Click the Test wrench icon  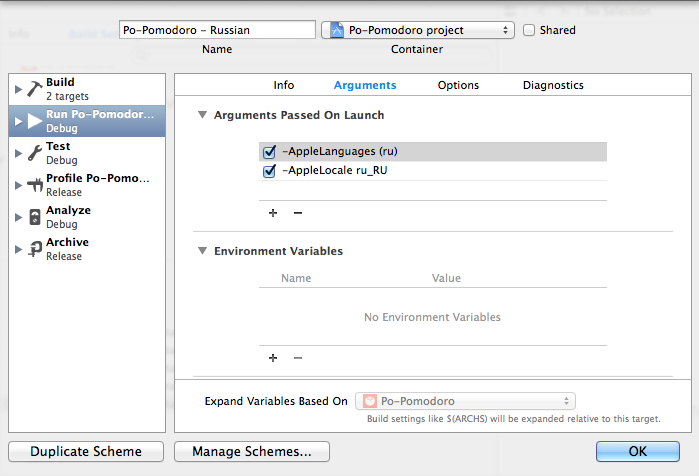(35, 153)
